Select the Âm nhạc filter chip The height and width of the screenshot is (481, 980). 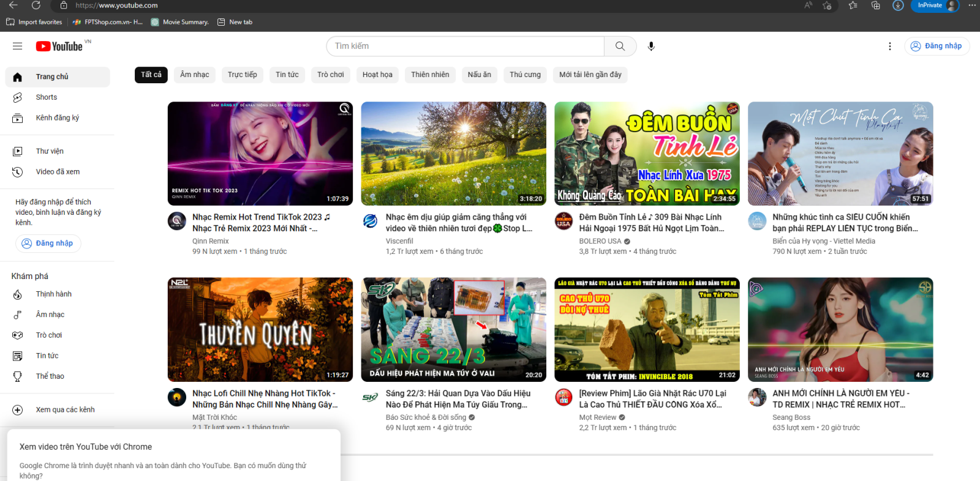tap(194, 75)
